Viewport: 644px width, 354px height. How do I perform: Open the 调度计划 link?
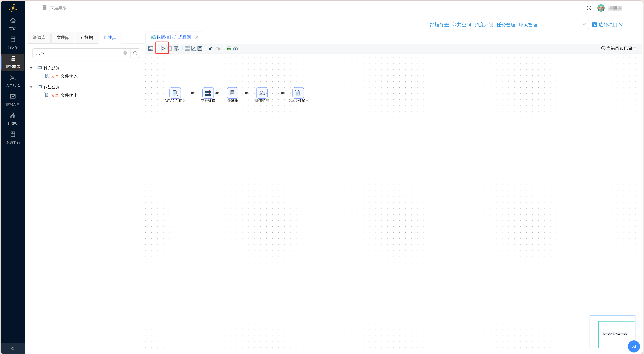pos(484,25)
